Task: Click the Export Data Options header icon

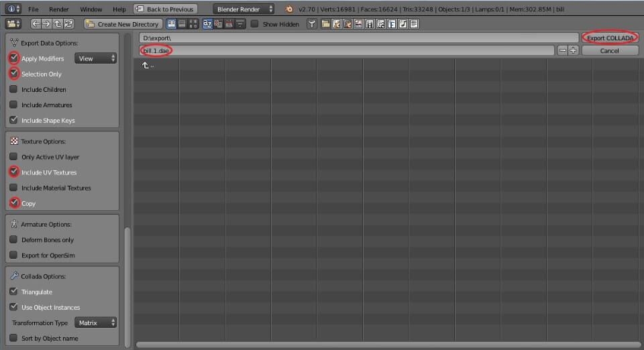Action: point(14,43)
